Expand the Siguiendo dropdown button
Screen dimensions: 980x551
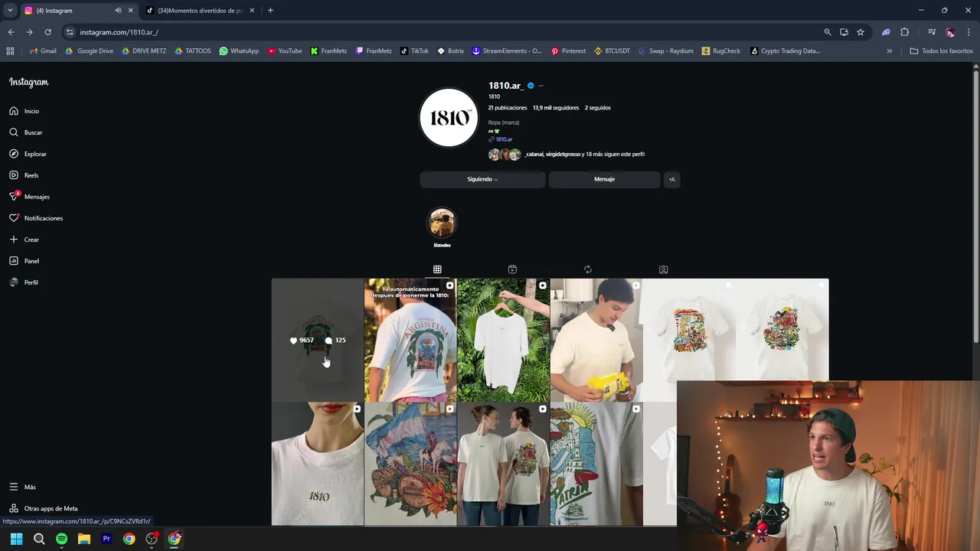click(482, 179)
